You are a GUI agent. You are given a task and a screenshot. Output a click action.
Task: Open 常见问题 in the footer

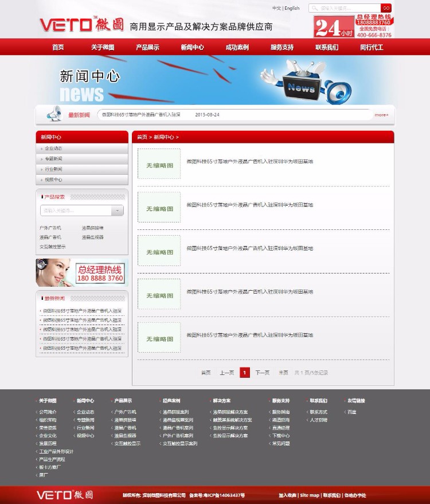coord(281,444)
